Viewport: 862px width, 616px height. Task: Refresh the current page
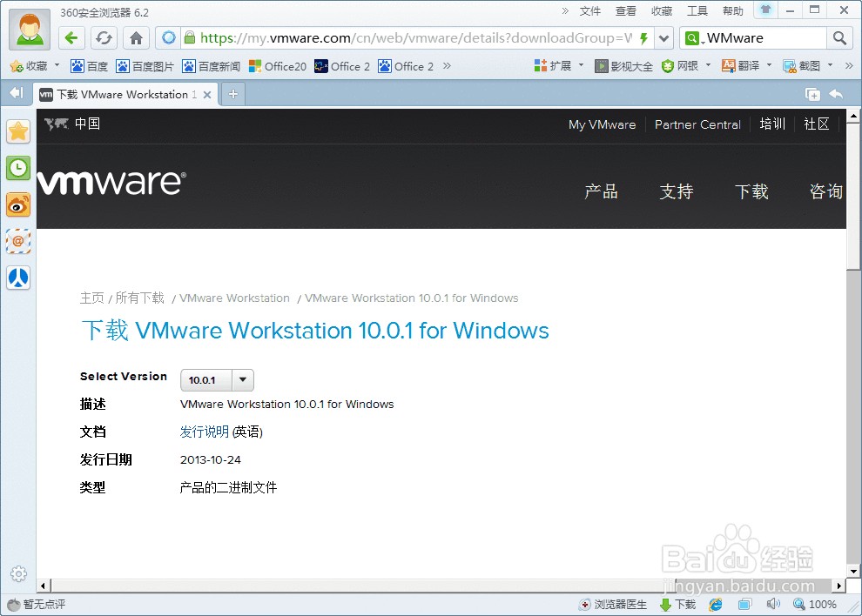coord(103,37)
